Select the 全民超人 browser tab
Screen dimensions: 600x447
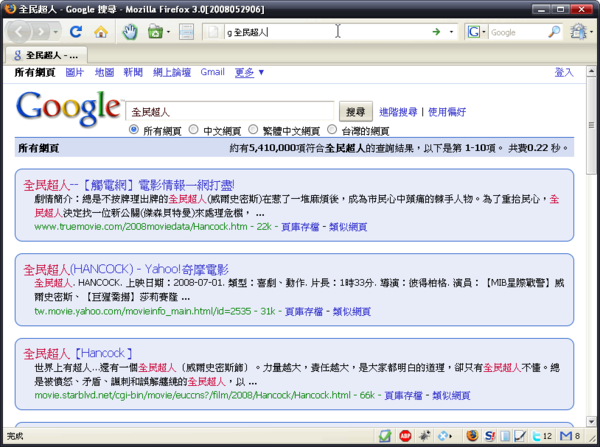point(46,55)
